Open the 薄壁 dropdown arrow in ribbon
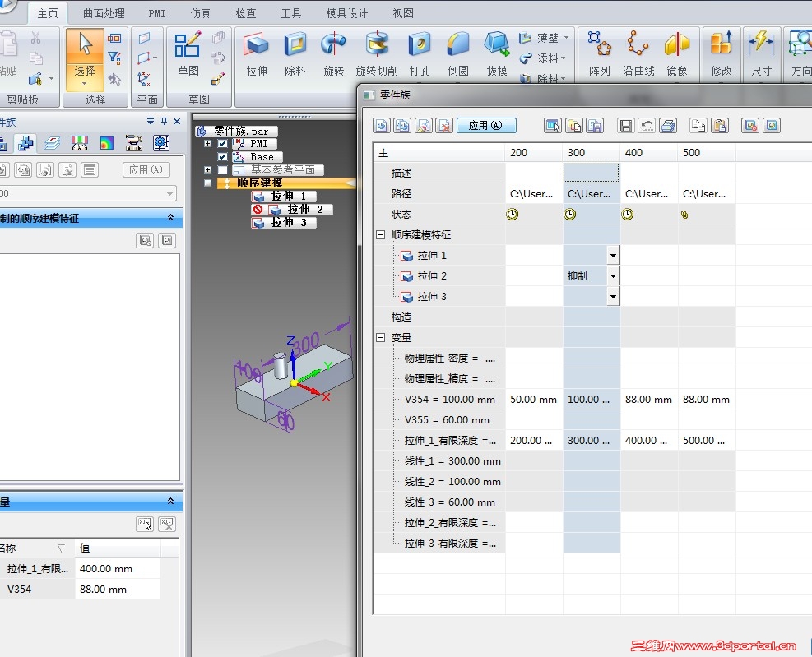812x657 pixels. 566,37
